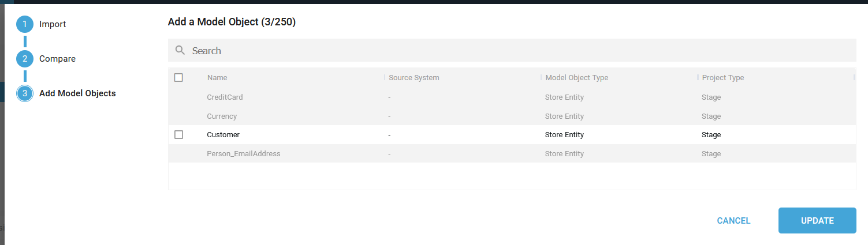The height and width of the screenshot is (245, 868).
Task: Click the CANCEL button
Action: click(x=733, y=220)
